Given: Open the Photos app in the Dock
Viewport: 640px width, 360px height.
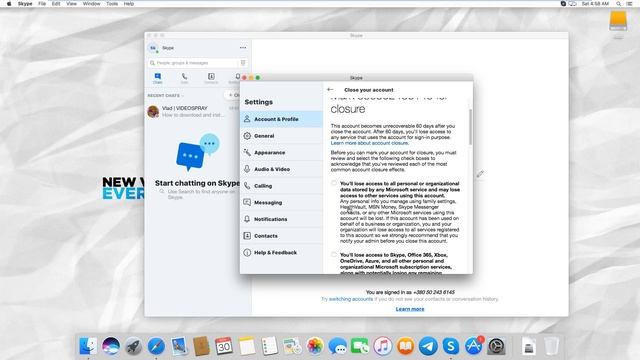Looking at the screenshot, I should coord(315,346).
